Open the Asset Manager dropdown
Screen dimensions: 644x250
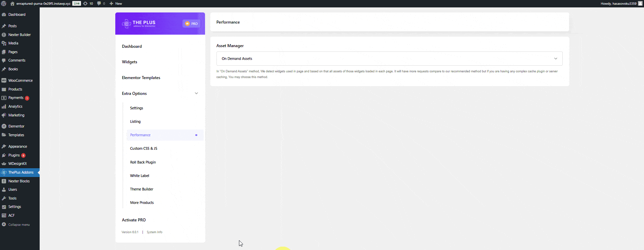(x=389, y=59)
